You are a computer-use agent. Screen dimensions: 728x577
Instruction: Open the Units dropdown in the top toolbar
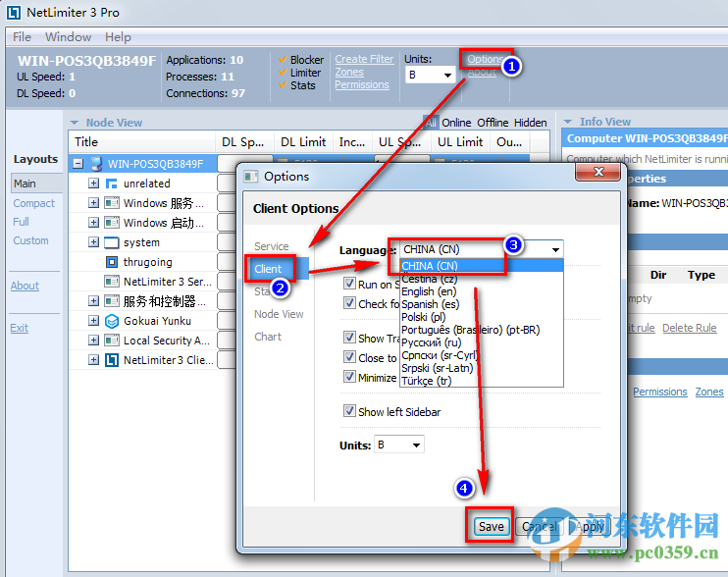431,75
